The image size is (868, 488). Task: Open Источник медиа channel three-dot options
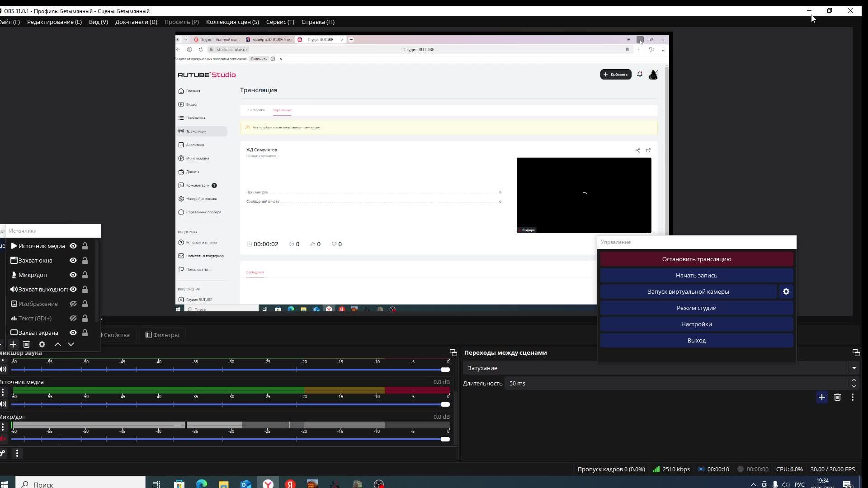[3, 392]
